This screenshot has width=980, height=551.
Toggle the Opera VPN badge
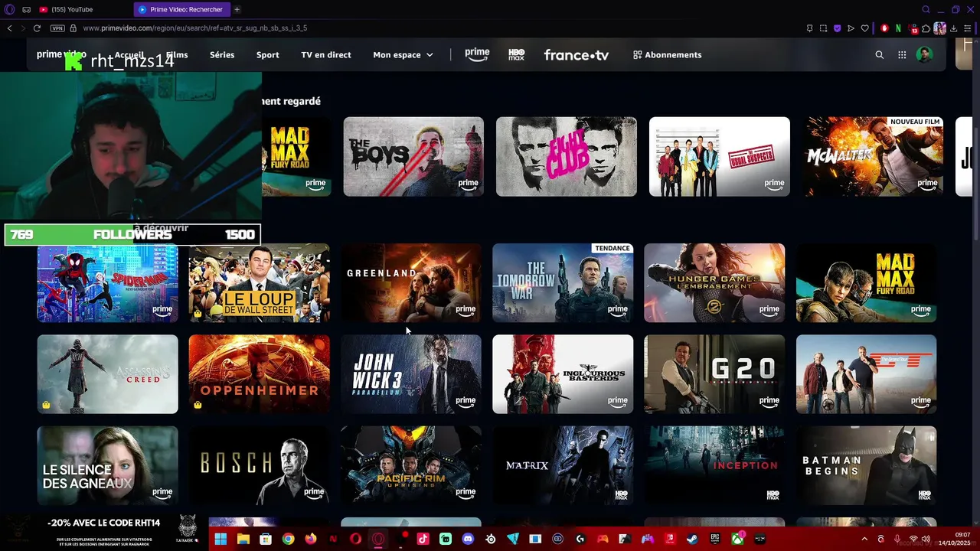[x=57, y=28]
